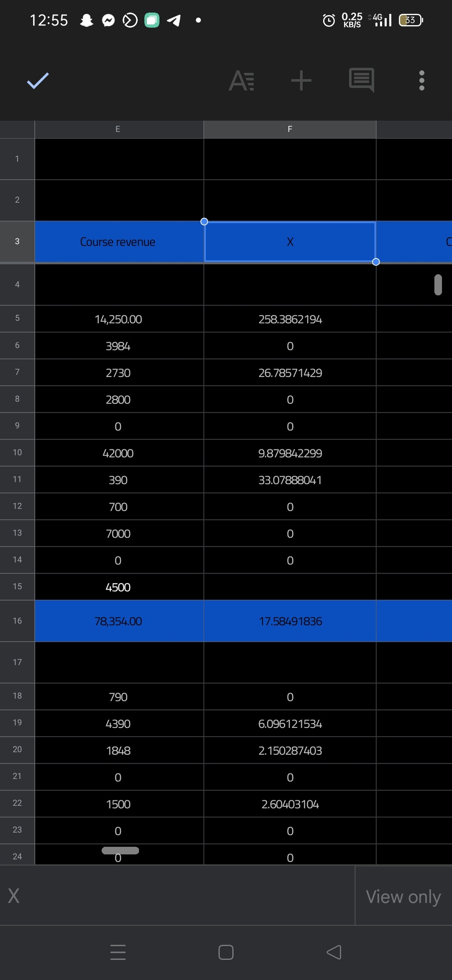
Task: Tap the Android home square icon
Action: click(226, 952)
